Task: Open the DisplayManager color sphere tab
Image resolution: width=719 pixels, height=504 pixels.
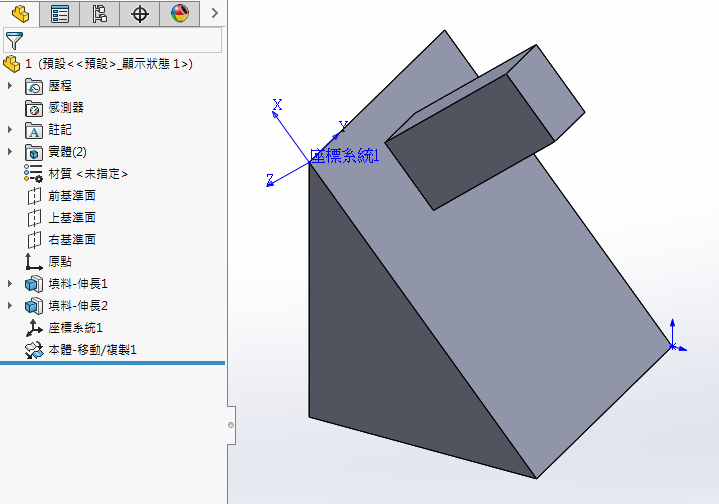Action: pos(179,14)
